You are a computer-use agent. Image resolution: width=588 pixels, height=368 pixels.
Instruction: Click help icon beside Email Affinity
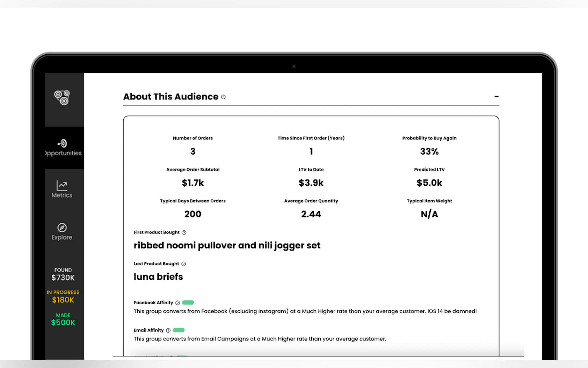click(168, 330)
